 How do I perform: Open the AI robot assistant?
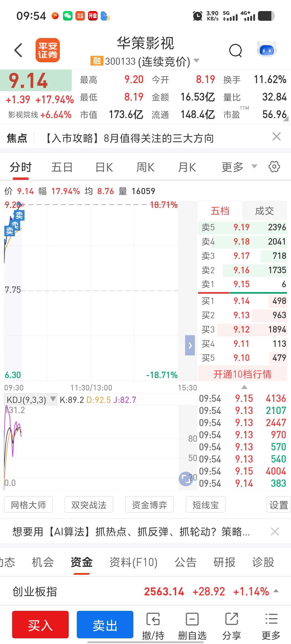[266, 49]
